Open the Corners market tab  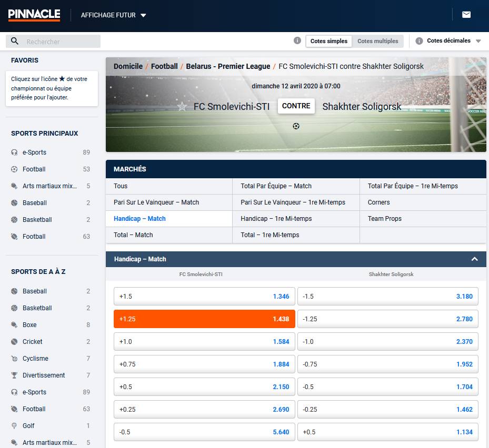378,202
